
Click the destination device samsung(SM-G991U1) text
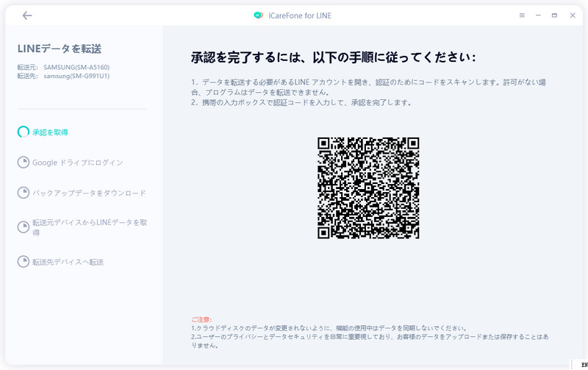(x=76, y=76)
